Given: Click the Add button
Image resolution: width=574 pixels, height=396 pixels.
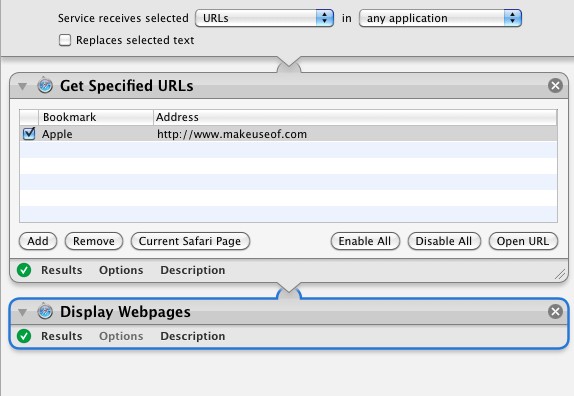Looking at the screenshot, I should pyautogui.click(x=38, y=241).
